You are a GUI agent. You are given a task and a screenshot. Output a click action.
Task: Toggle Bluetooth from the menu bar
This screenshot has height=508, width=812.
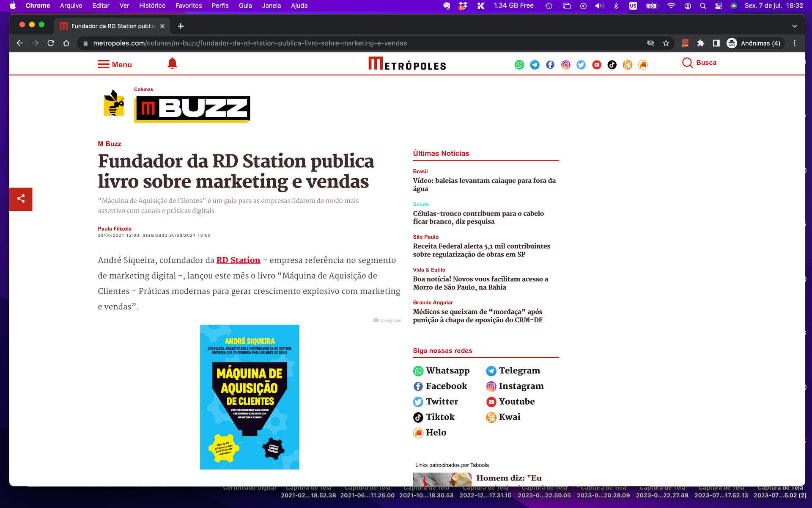pos(616,6)
